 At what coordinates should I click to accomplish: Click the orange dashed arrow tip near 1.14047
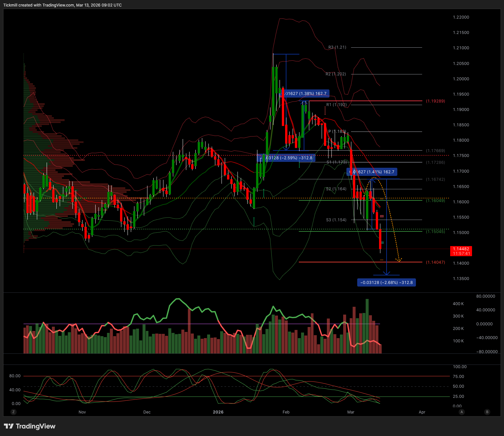398,260
